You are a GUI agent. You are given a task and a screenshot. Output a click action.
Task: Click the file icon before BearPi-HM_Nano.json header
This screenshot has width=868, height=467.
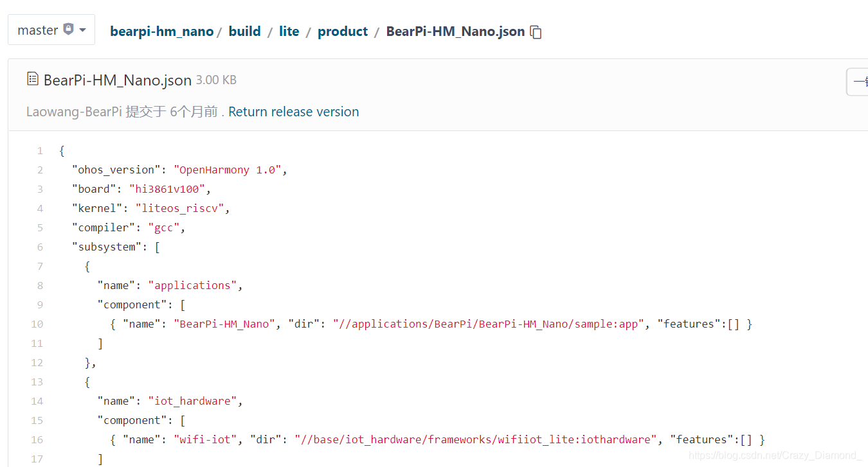click(33, 79)
